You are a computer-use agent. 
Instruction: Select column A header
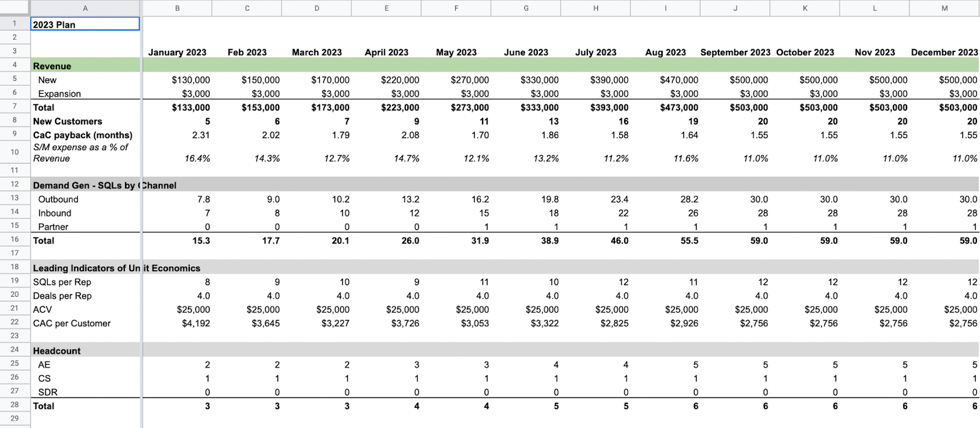[x=85, y=8]
